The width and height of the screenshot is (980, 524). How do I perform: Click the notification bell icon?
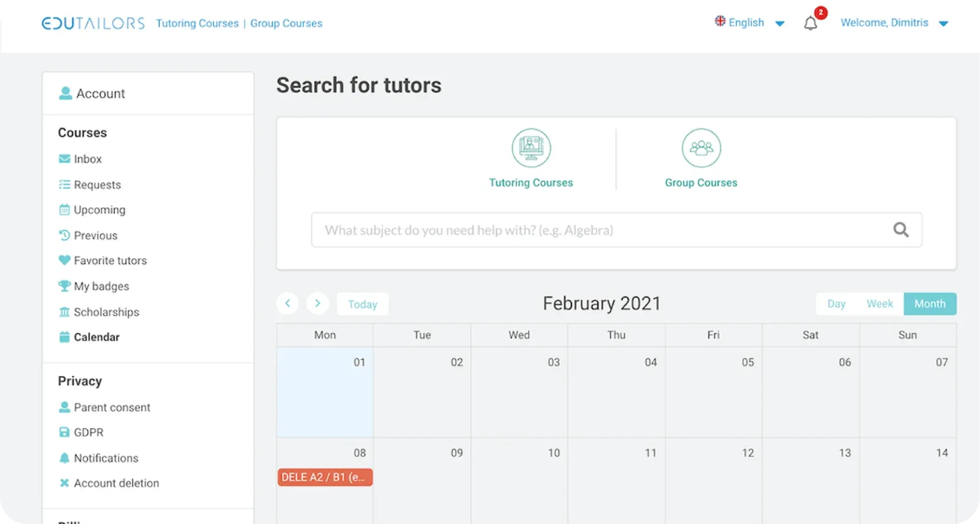point(810,23)
